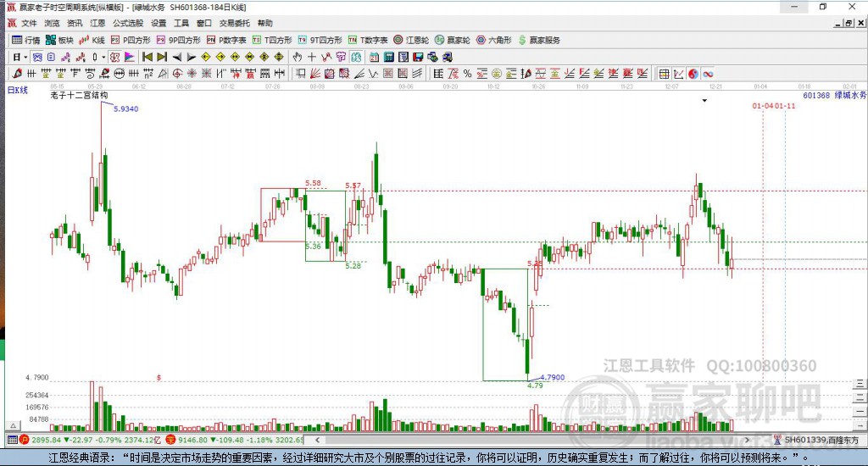Open the 9P四方形 tool
The width and height of the screenshot is (868, 466).
(178, 40)
